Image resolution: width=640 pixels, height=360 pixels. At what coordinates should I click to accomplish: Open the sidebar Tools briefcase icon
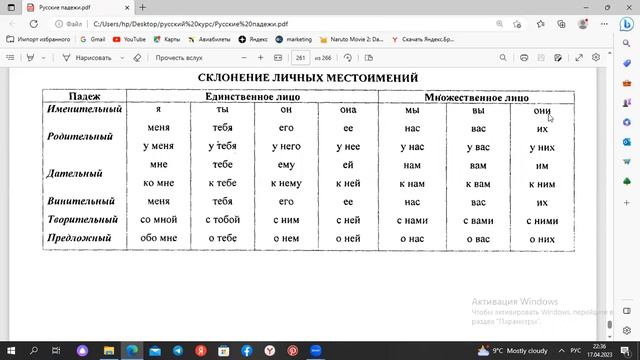point(627,83)
